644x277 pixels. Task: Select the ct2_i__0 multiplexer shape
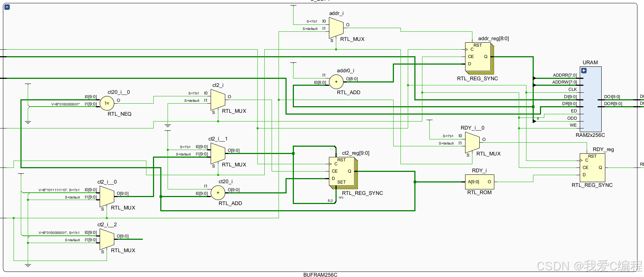(107, 197)
